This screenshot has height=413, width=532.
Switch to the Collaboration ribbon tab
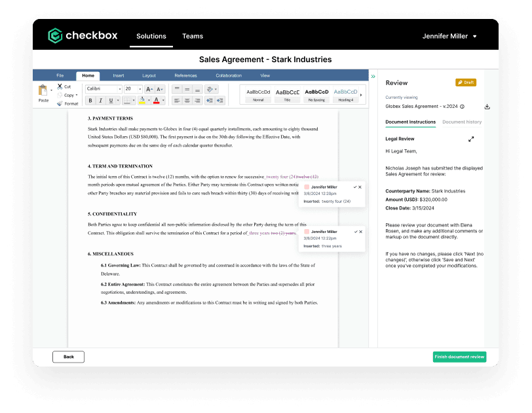click(229, 76)
